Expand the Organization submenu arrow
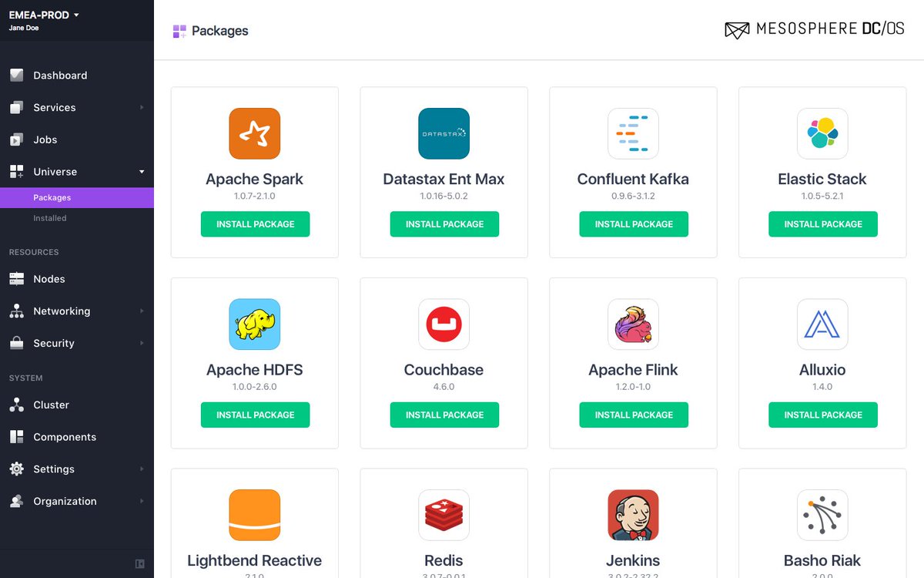Screen dimensions: 924x578 142,501
